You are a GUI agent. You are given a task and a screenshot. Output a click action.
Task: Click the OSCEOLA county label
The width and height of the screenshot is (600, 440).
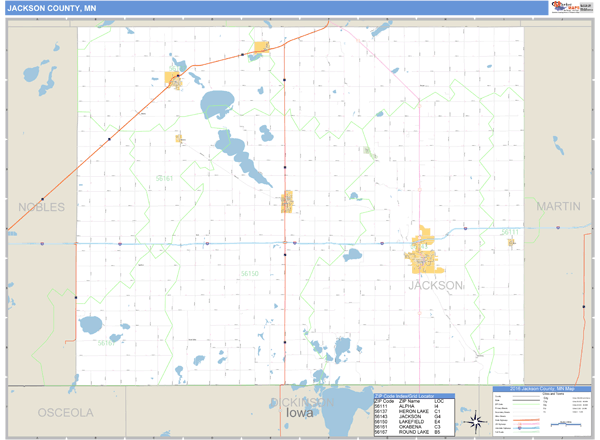point(65,412)
